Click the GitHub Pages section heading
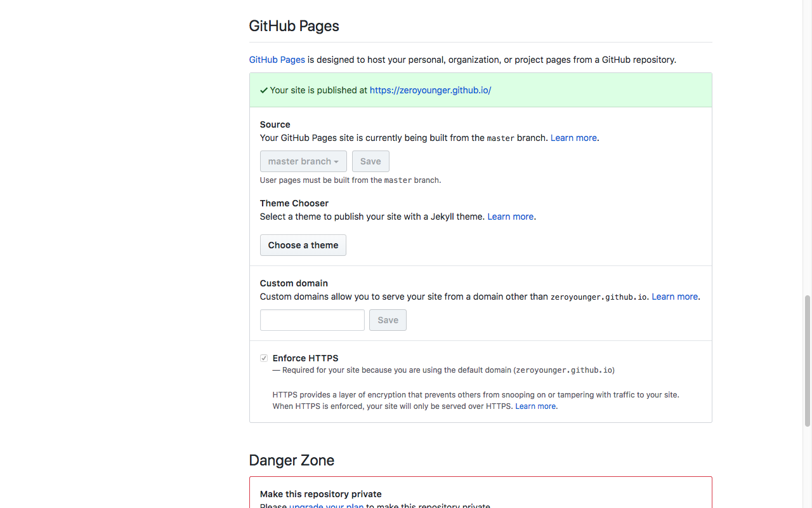812x508 pixels. click(294, 26)
